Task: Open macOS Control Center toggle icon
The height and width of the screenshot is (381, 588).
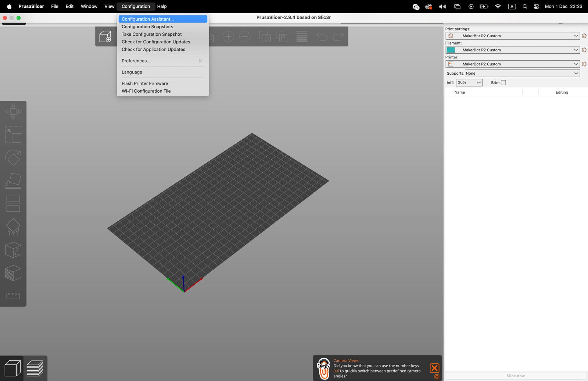Action: [536, 7]
